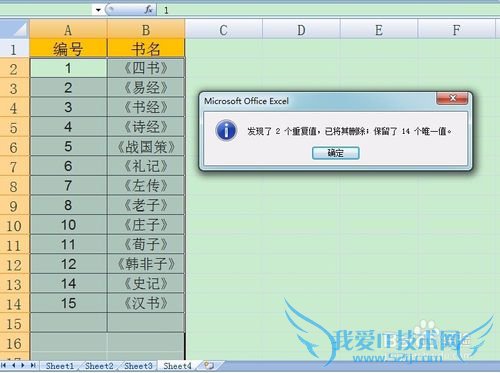500x373 pixels.
Task: Select column E header
Action: click(x=379, y=30)
